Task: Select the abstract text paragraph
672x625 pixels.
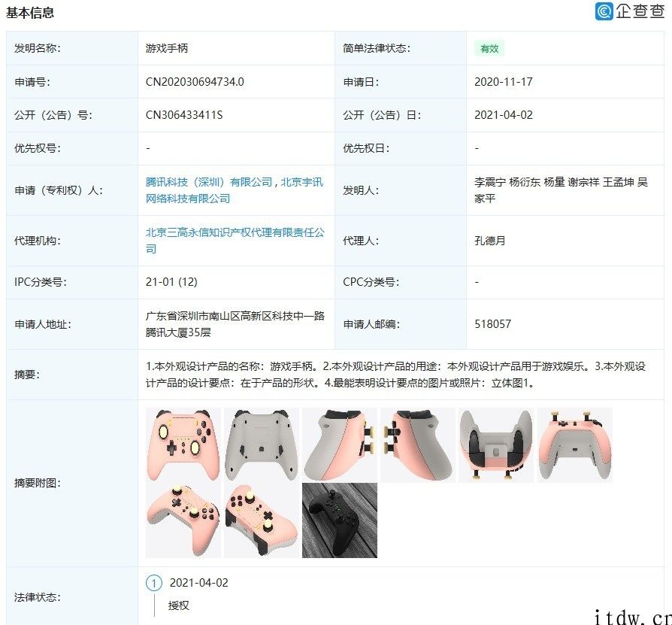Action: tap(395, 375)
